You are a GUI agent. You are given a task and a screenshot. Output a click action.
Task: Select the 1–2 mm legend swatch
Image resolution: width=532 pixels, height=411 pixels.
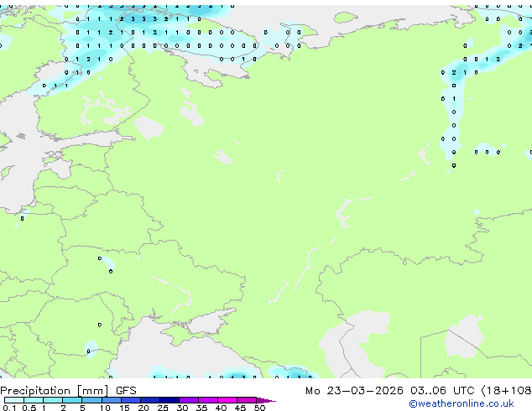pos(53,400)
